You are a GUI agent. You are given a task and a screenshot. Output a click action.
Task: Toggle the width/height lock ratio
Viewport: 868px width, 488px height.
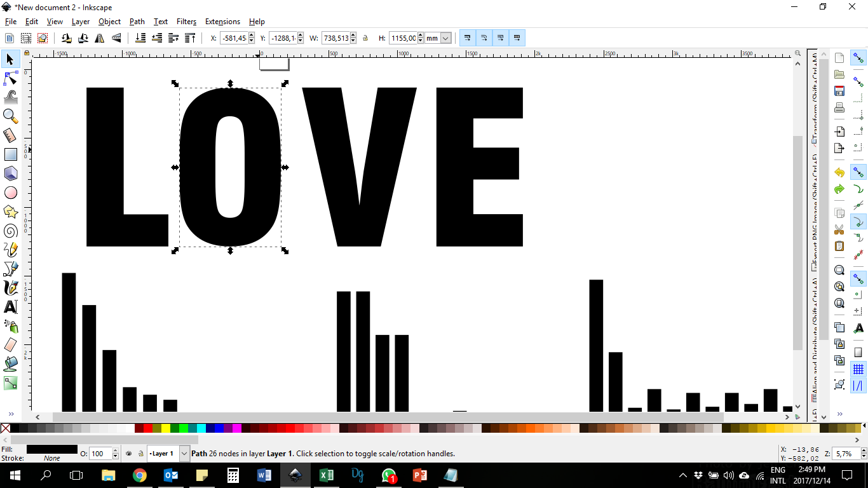(365, 37)
